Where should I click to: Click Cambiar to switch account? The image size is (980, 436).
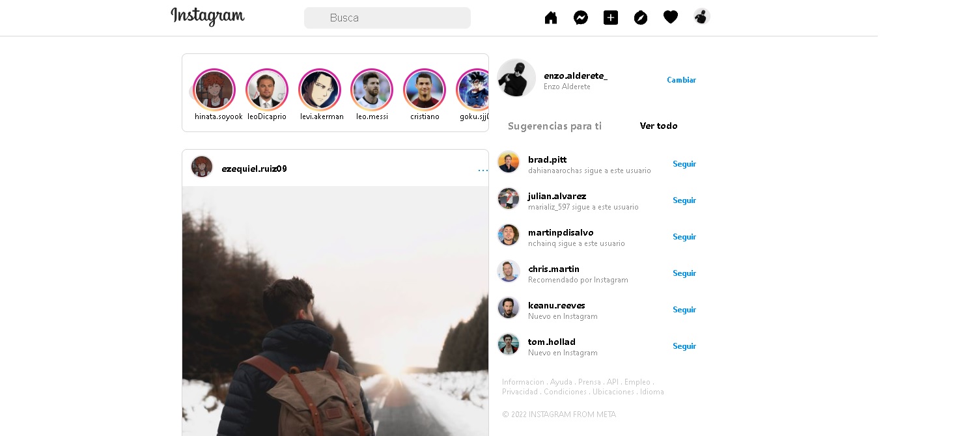click(x=681, y=80)
